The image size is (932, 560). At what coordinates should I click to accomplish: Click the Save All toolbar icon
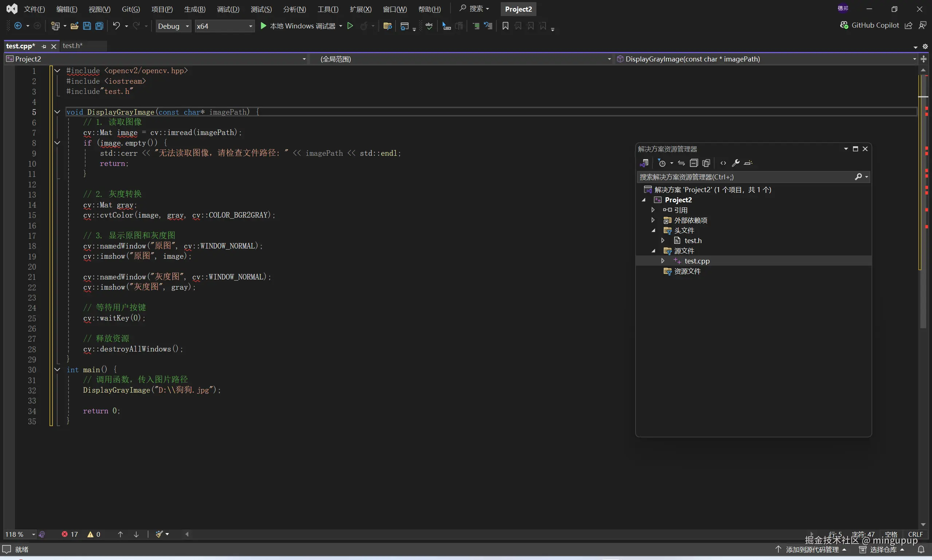point(99,26)
